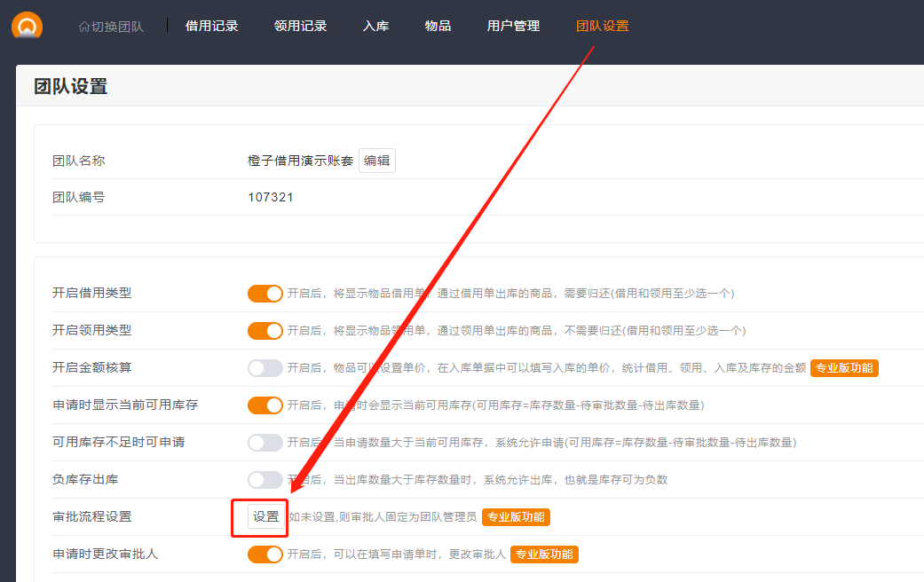Enable 可用库存不足时可申请 switch
Screen dimensions: 924x582
[x=265, y=442]
